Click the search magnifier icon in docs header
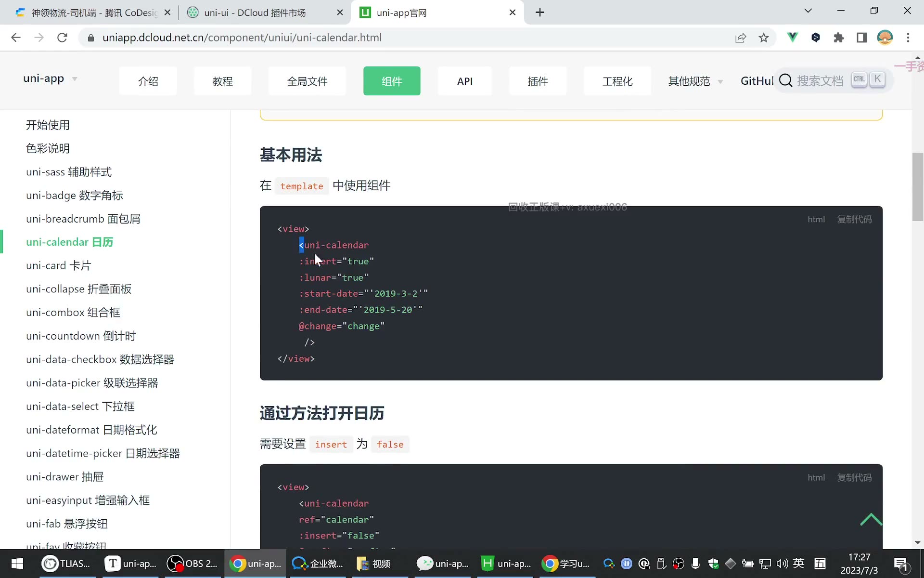 [x=786, y=80]
